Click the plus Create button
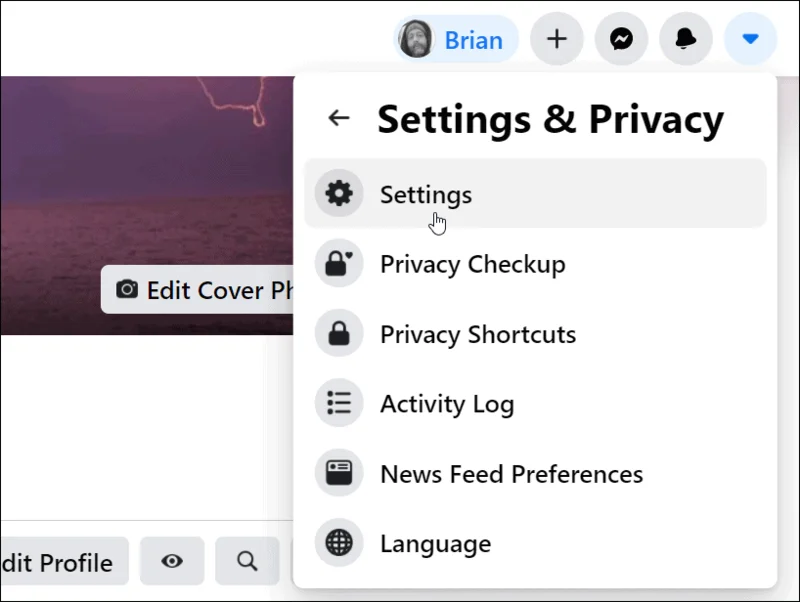This screenshot has width=800, height=602. pyautogui.click(x=557, y=39)
